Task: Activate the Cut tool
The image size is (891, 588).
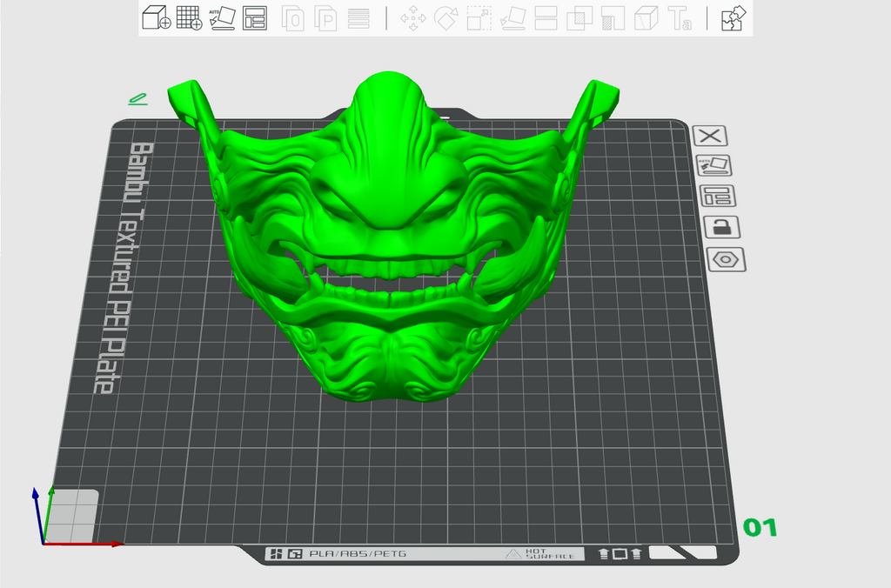Action: click(x=546, y=18)
